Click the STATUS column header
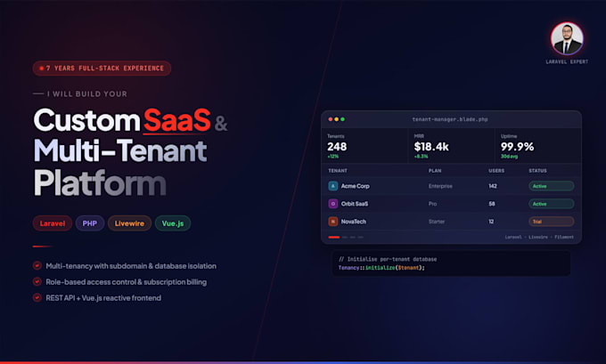This screenshot has width=606, height=364. click(537, 171)
